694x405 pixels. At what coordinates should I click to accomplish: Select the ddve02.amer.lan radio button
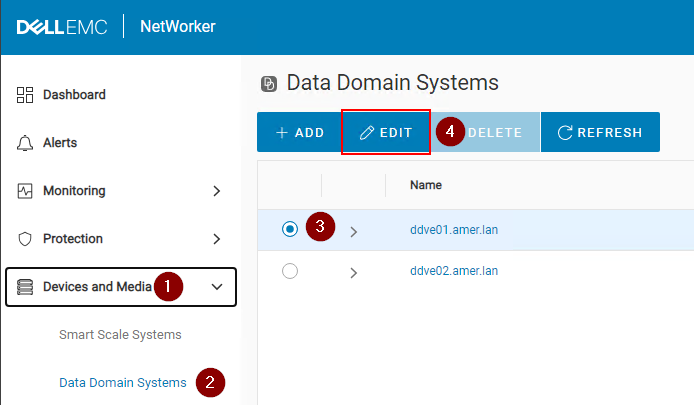pos(290,271)
